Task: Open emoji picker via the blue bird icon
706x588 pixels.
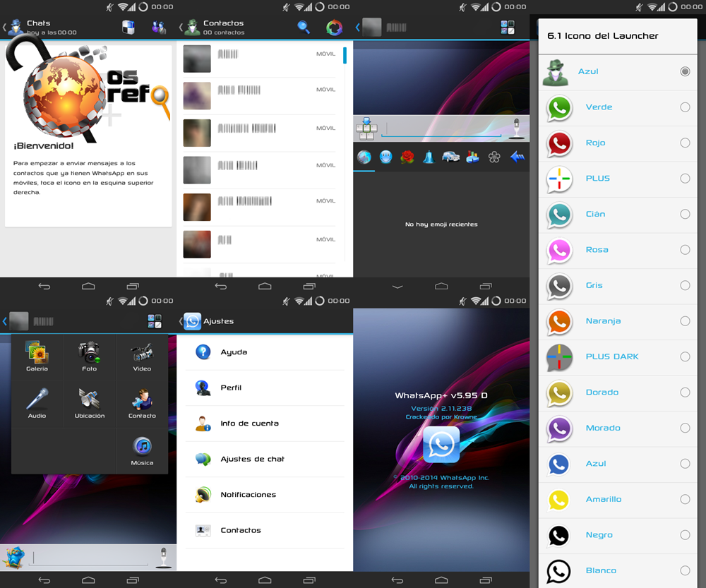Action: coord(13,558)
